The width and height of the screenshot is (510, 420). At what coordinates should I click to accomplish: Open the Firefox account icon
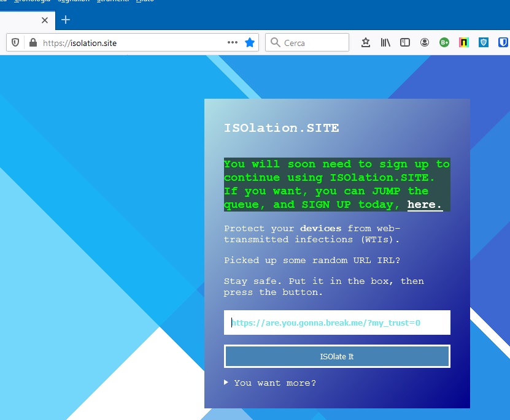pos(425,42)
